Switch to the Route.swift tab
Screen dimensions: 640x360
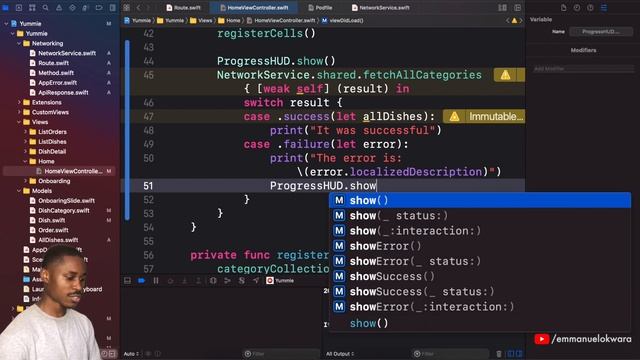pyautogui.click(x=183, y=8)
